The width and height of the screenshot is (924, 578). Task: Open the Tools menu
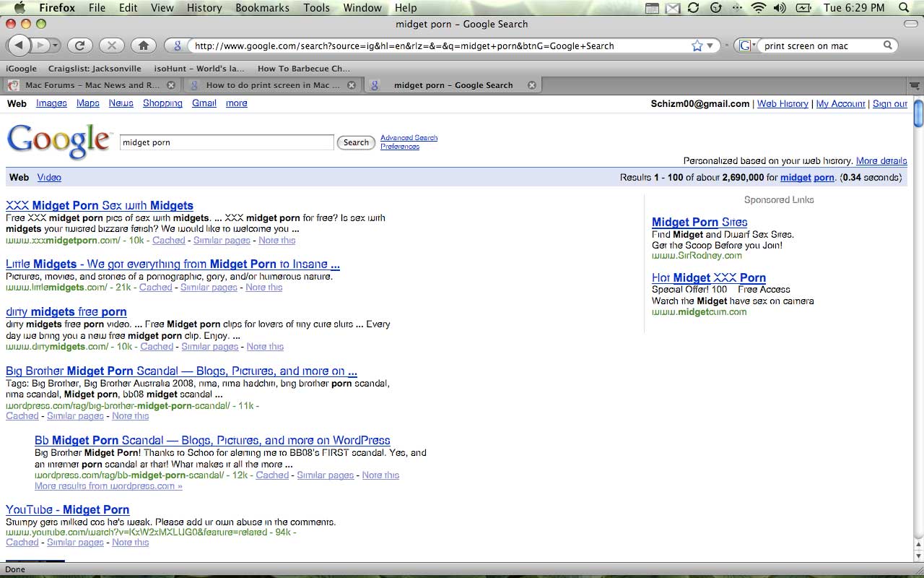(316, 8)
